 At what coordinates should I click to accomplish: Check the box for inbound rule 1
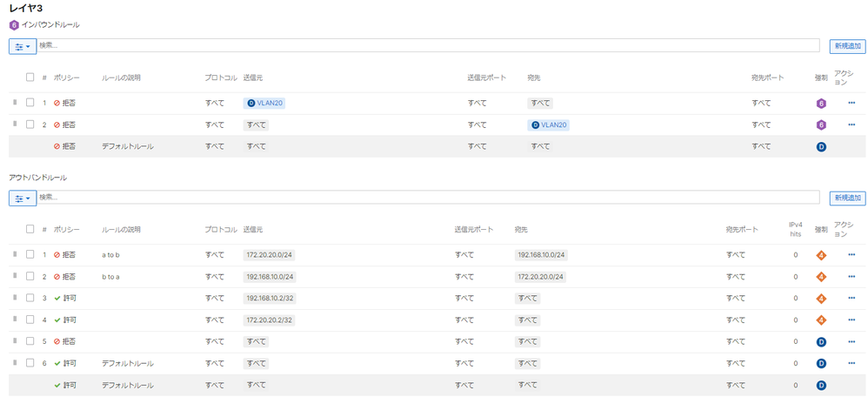(x=30, y=103)
